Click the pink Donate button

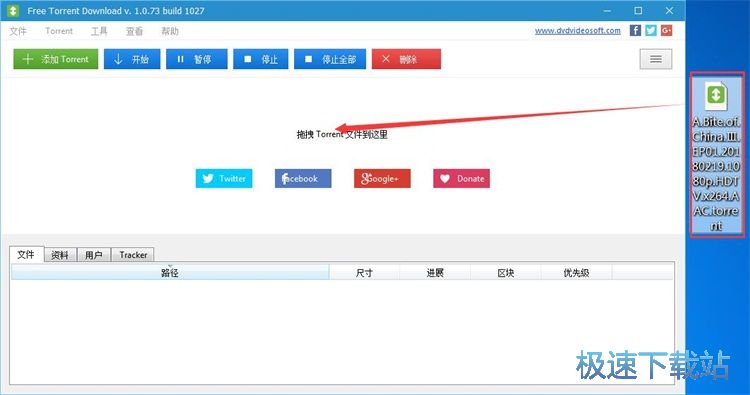[x=462, y=178]
